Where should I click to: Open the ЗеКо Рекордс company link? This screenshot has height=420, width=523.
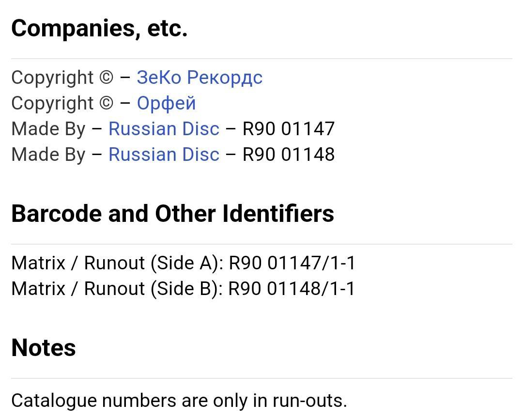pos(200,78)
